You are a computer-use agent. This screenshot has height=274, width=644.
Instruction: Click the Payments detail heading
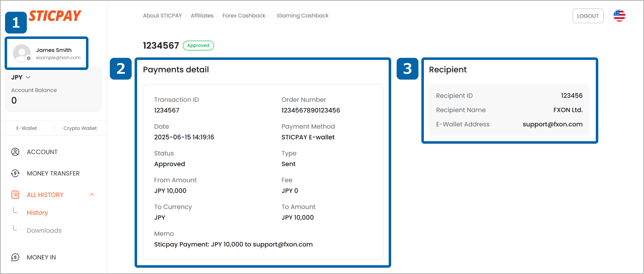176,70
